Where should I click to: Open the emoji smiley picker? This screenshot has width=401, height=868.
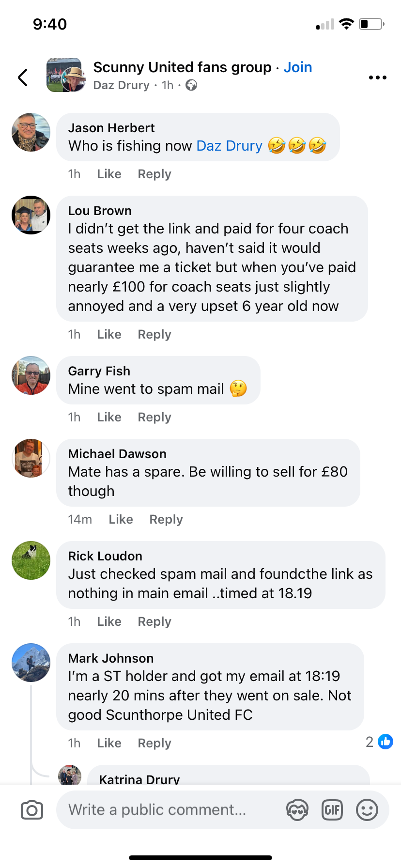pos(367,810)
